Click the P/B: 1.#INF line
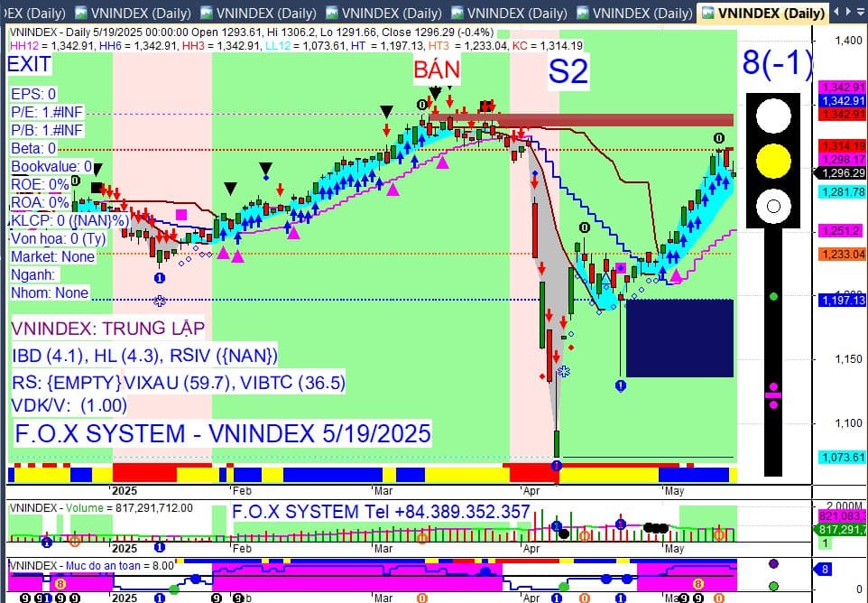The image size is (868, 603). pos(47,130)
